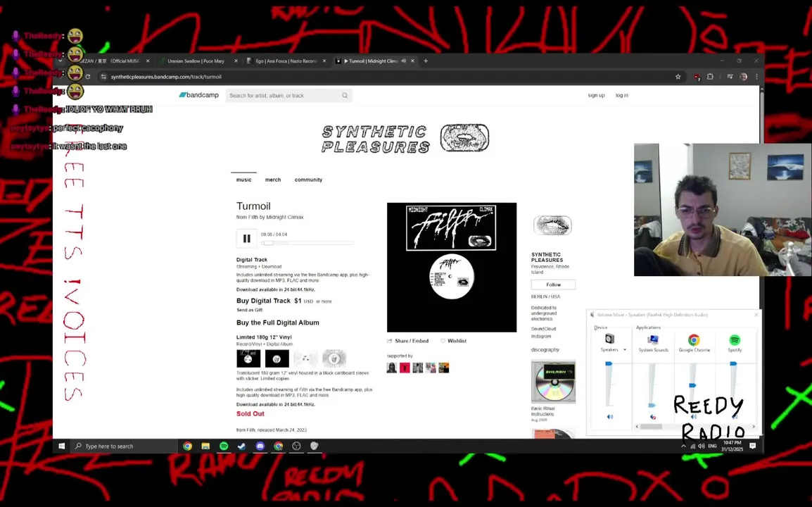This screenshot has width=812, height=507.
Task: Open the merch tab
Action: click(273, 180)
